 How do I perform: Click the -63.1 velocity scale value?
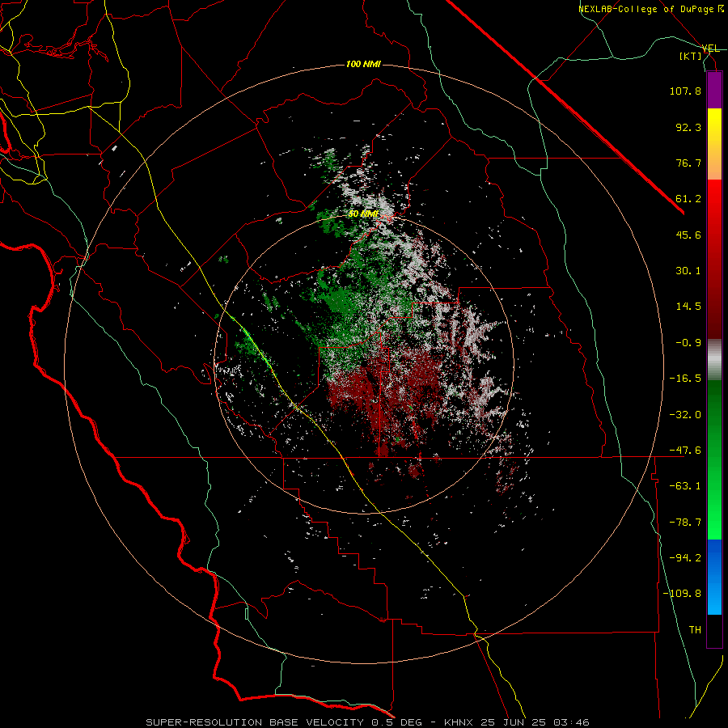click(x=685, y=486)
